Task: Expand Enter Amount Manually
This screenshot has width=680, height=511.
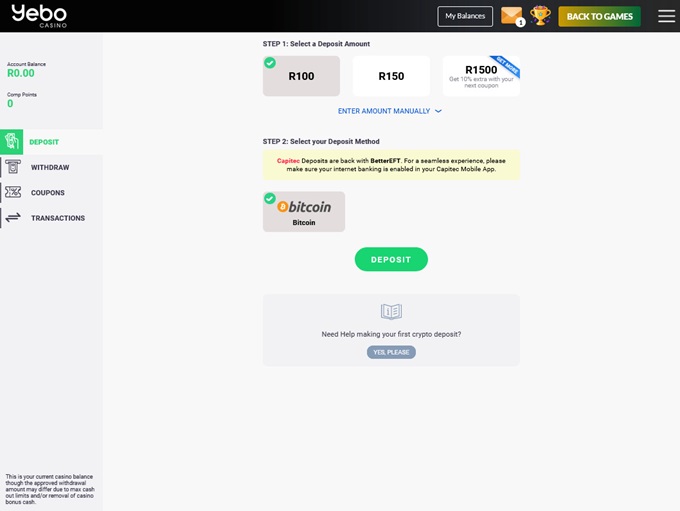Action: (x=390, y=111)
